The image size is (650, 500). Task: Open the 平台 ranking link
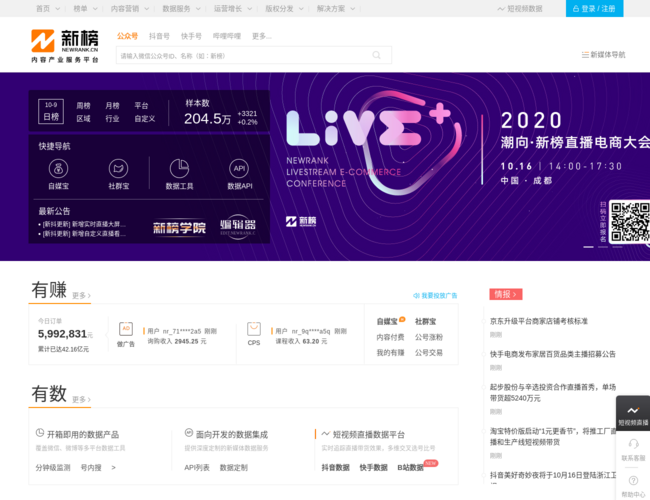pos(141,106)
